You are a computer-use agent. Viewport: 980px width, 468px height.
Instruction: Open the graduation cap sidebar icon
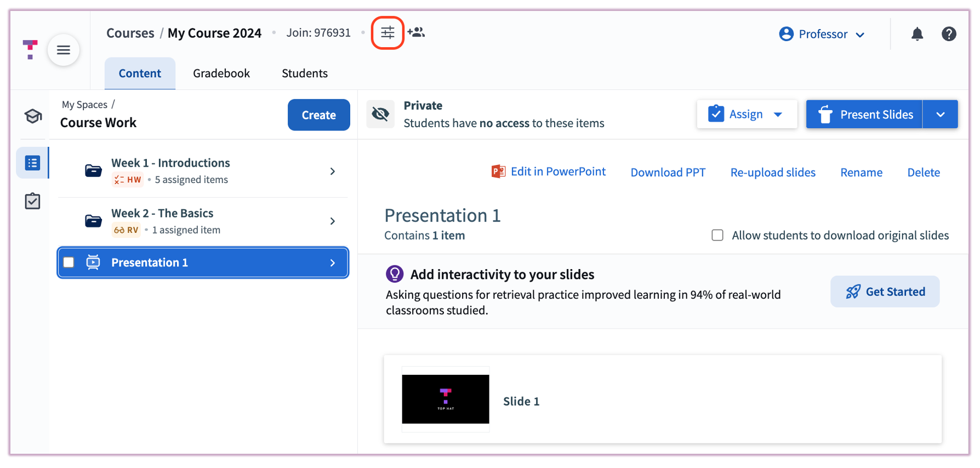click(33, 116)
